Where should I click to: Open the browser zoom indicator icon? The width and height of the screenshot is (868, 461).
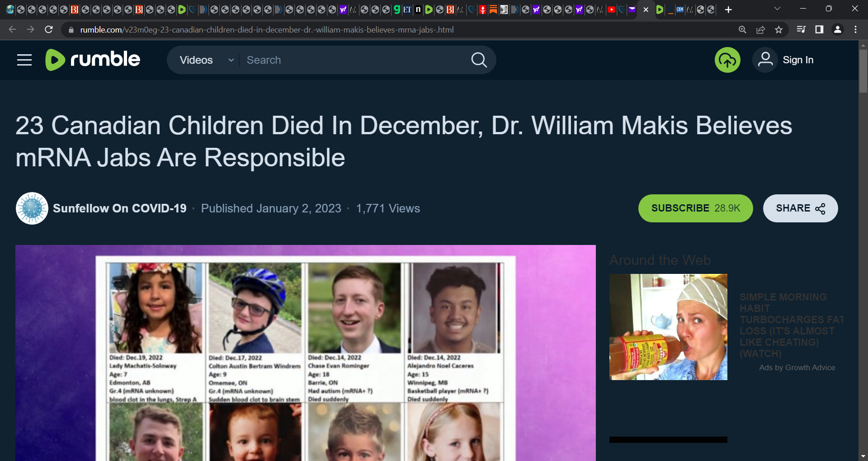[x=742, y=30]
